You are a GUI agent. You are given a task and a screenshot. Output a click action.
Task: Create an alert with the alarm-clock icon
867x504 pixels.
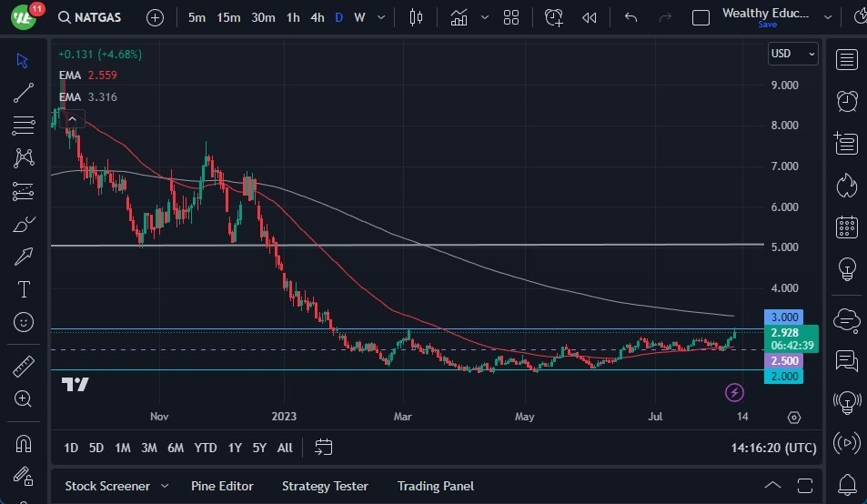553,17
